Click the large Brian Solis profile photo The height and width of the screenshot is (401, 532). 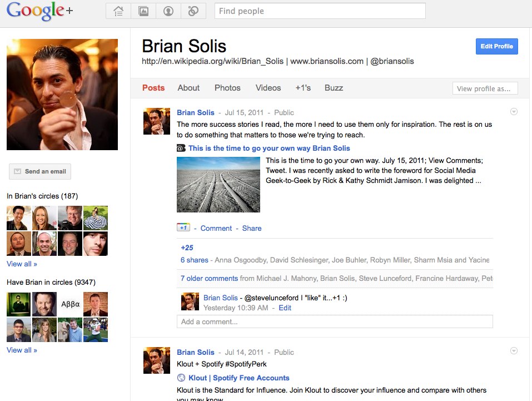coord(62,95)
